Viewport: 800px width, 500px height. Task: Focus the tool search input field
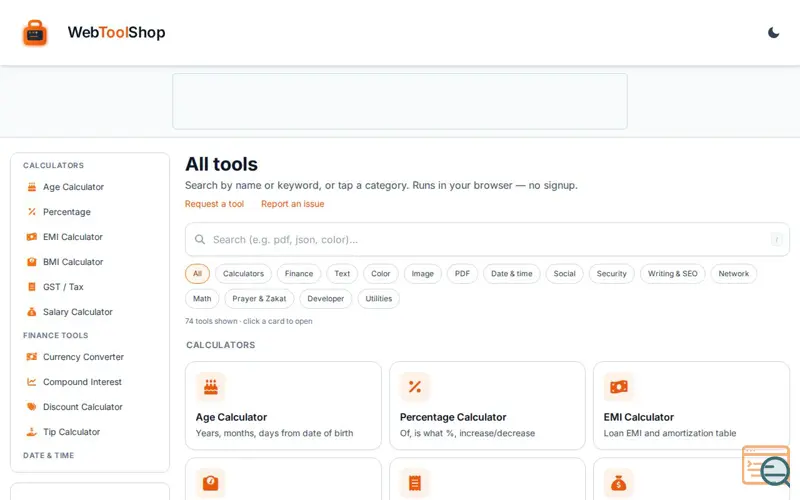(x=487, y=239)
